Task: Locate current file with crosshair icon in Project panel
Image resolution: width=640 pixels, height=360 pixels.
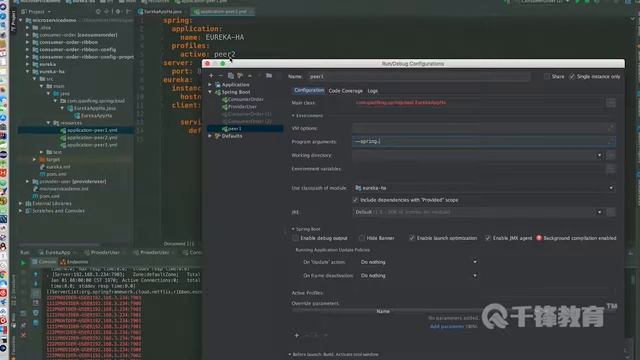Action: 98,12
